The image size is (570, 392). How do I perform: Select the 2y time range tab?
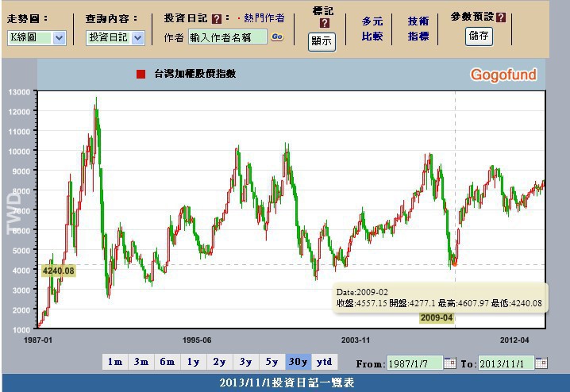point(220,362)
